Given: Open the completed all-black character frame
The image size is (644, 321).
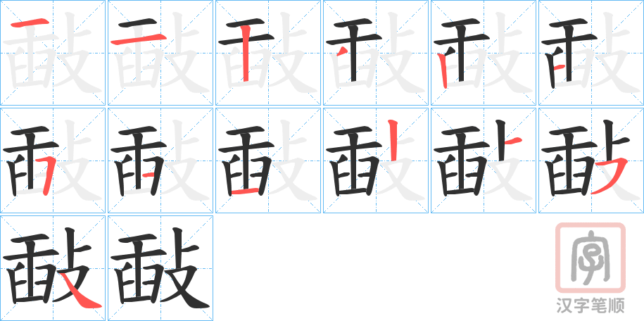Looking at the screenshot, I should (160, 268).
